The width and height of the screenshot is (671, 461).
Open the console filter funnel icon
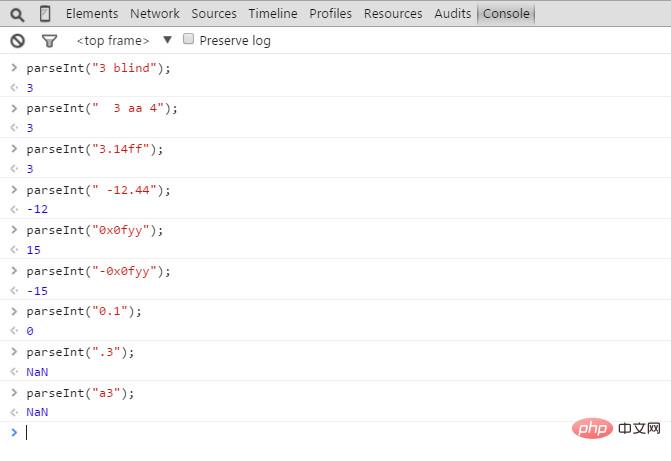pos(49,41)
